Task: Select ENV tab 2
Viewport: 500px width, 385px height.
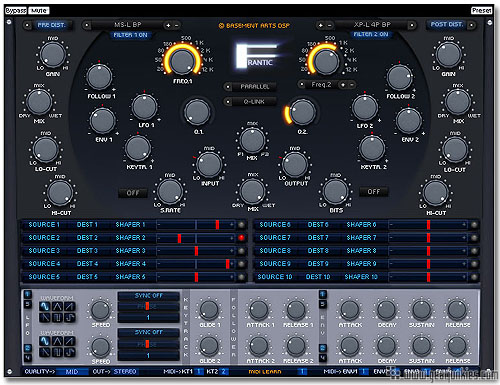Action: (322, 348)
